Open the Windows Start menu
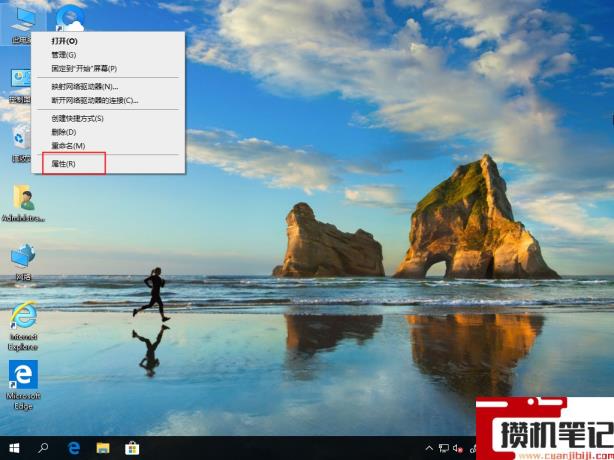This screenshot has height=460, width=614. (x=14, y=448)
